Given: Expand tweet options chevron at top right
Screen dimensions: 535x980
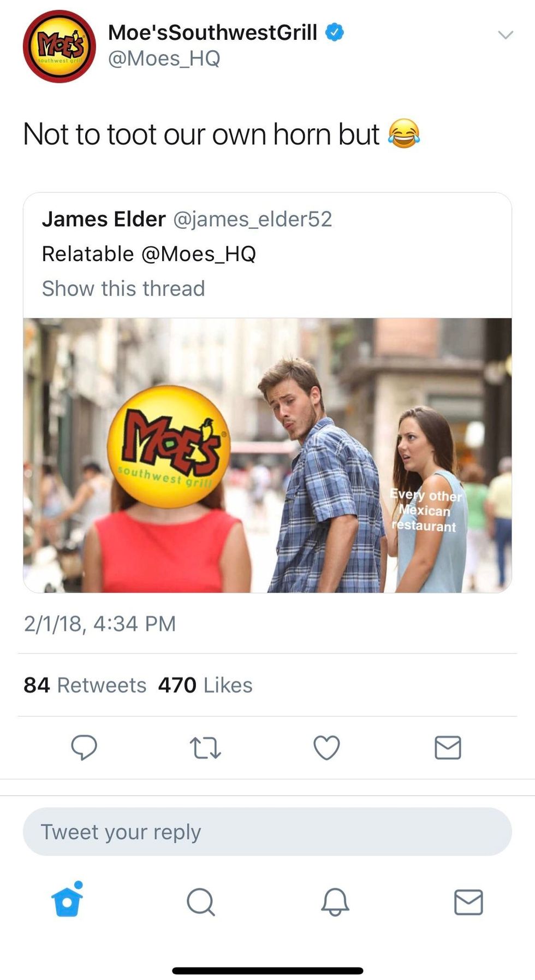Looking at the screenshot, I should (506, 35).
